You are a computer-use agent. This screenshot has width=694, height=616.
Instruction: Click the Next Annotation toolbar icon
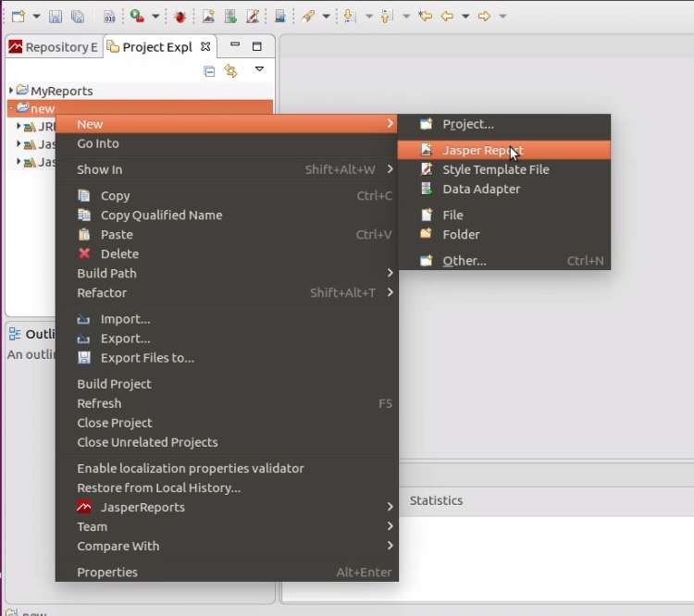coord(349,17)
